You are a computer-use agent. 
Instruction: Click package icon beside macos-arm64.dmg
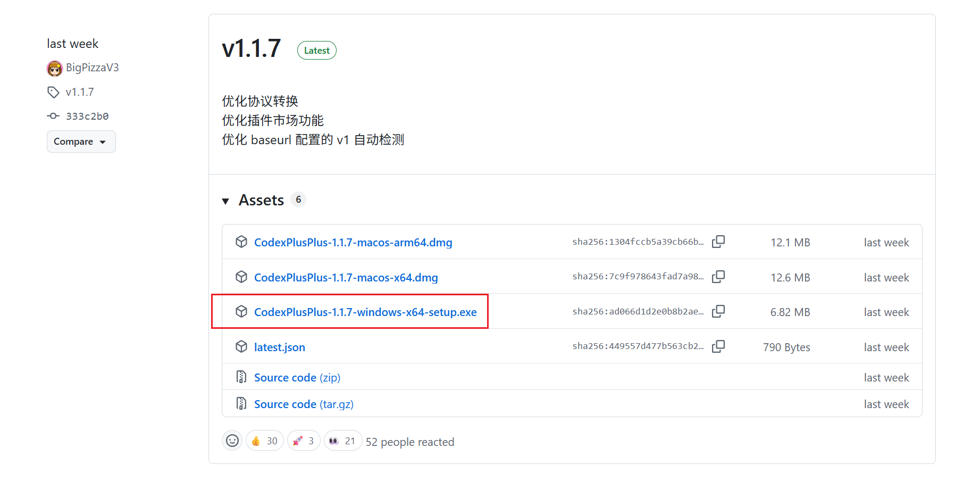[x=241, y=242]
